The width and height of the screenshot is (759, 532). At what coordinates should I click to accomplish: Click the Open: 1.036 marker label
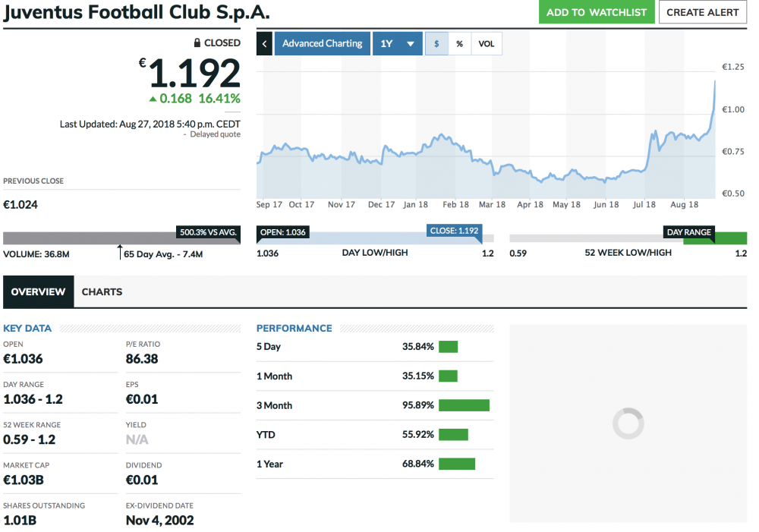pyautogui.click(x=282, y=232)
